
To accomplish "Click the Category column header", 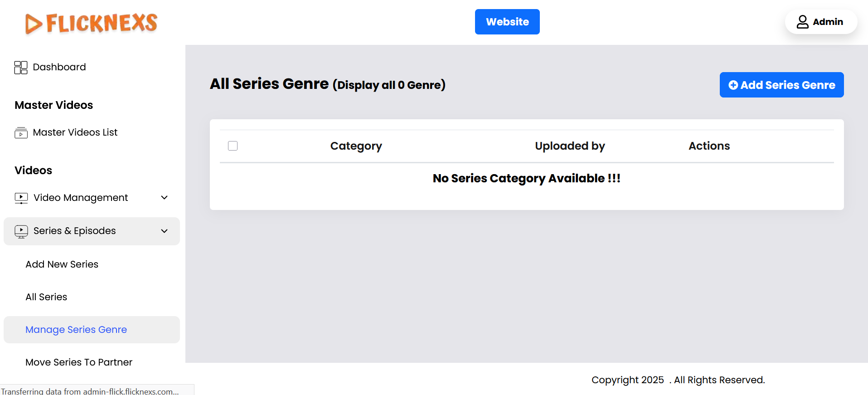I will coord(356,146).
